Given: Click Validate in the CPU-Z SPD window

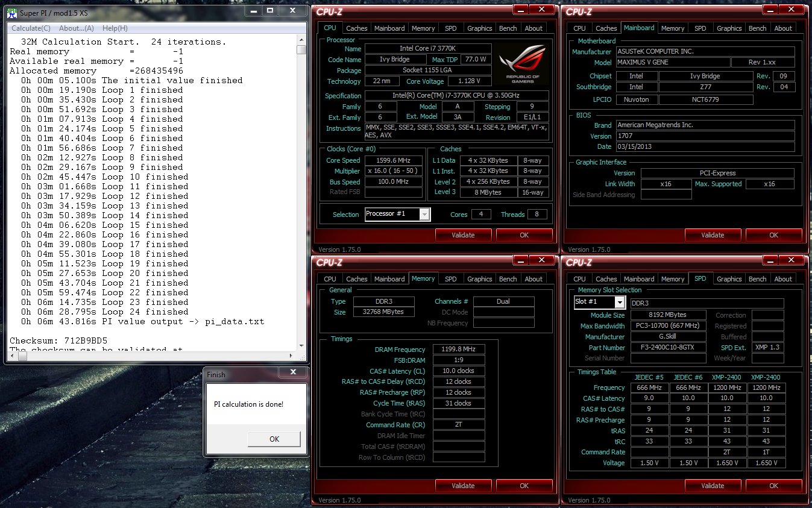Looking at the screenshot, I should (713, 486).
